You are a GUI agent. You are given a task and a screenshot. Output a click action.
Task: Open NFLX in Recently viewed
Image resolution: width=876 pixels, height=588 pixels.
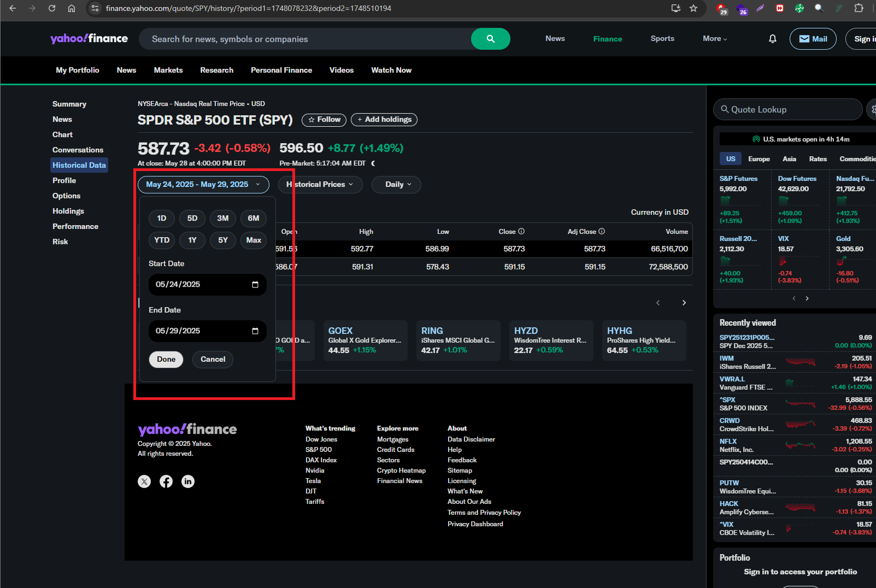796,445
